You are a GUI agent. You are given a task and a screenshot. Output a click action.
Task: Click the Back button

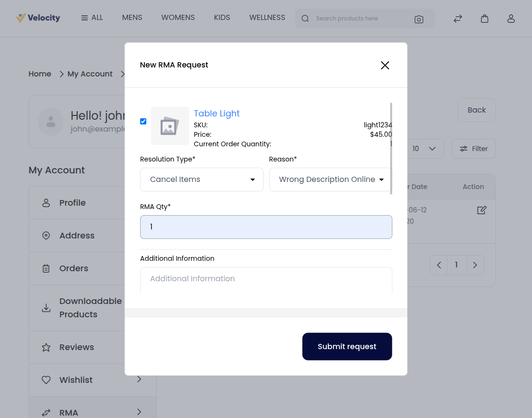pos(476,110)
